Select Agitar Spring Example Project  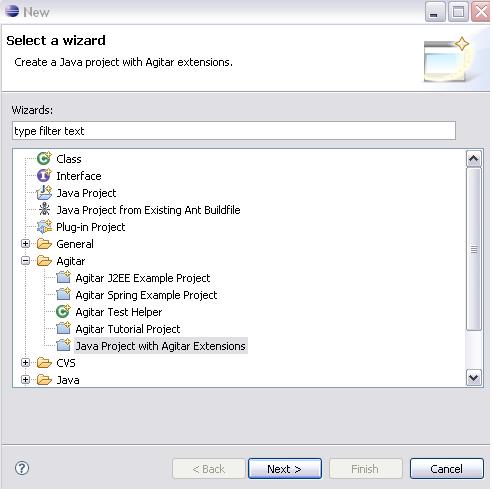[x=146, y=295]
